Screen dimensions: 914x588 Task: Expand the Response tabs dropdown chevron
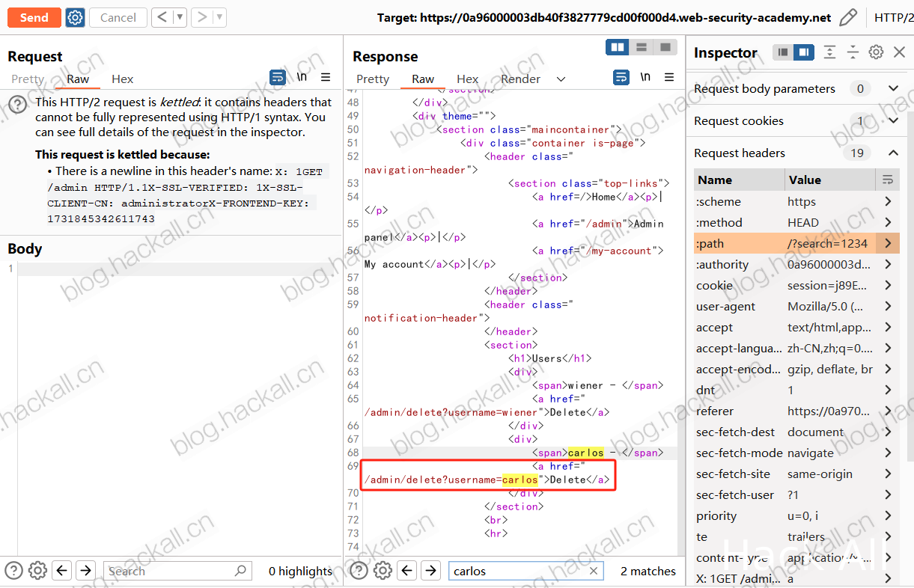point(561,79)
